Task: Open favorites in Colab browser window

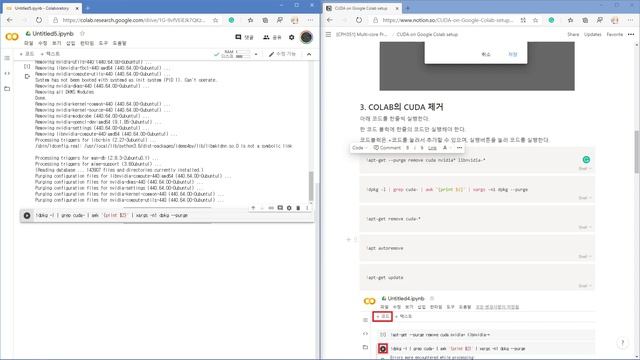Action: click(x=251, y=20)
